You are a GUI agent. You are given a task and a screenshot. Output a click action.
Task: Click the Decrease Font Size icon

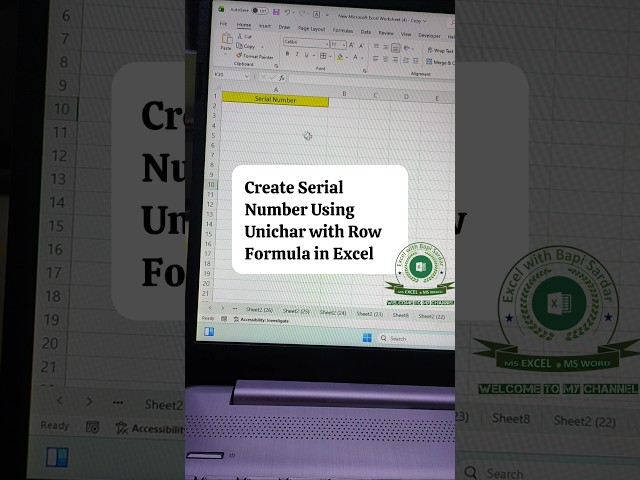(361, 46)
